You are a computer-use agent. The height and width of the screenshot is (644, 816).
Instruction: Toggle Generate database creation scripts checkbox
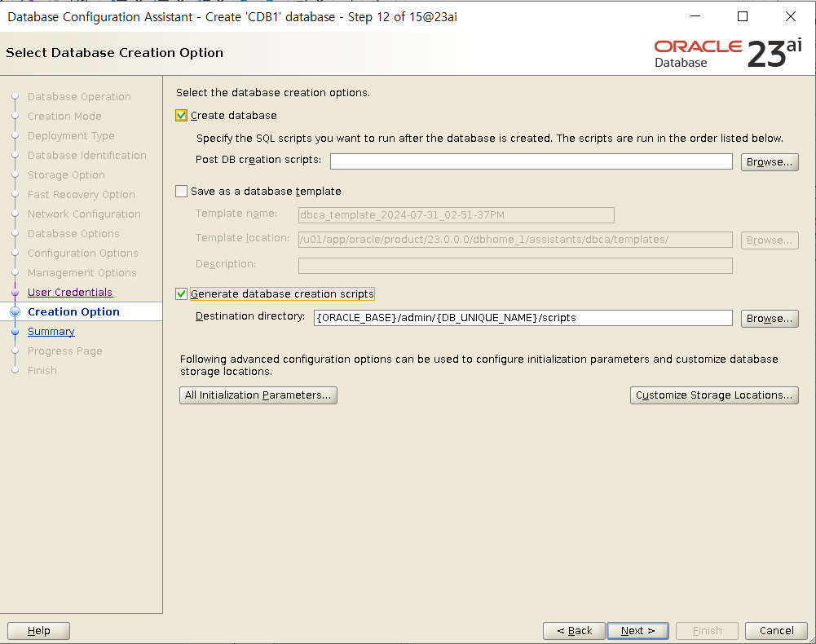point(181,293)
